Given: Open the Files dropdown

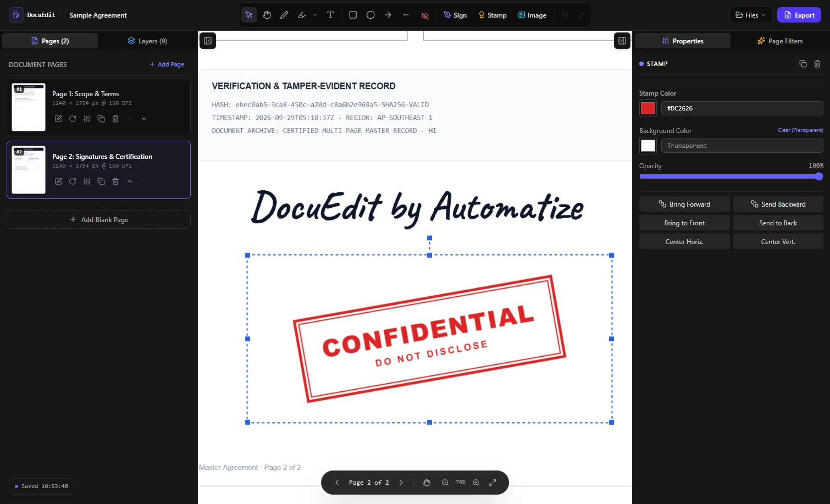Looking at the screenshot, I should [751, 15].
